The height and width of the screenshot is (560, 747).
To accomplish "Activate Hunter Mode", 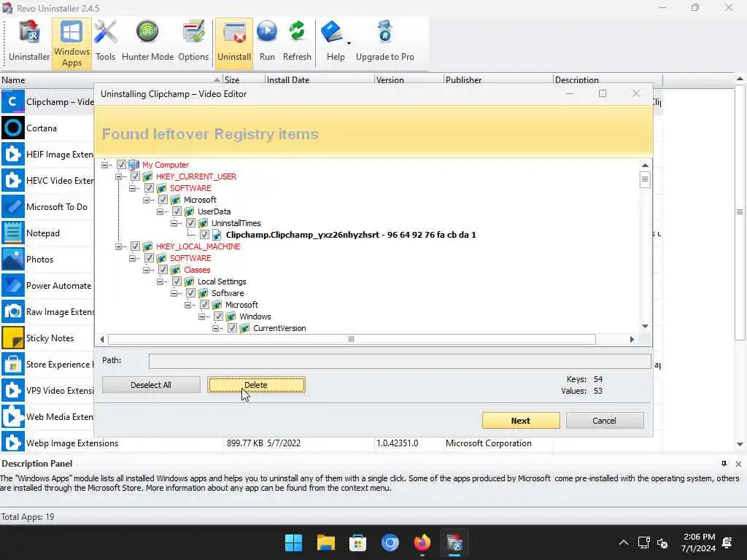I will coord(147,42).
